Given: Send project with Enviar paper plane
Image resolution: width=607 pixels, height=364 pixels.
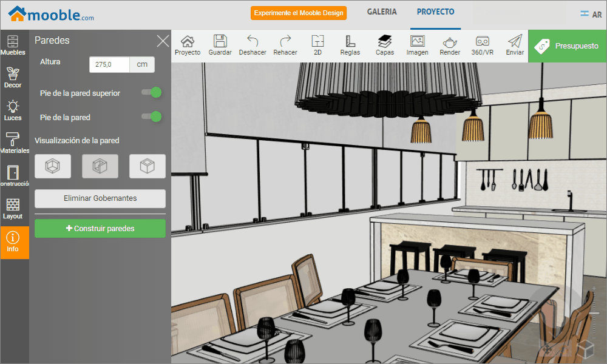Looking at the screenshot, I should (x=515, y=45).
